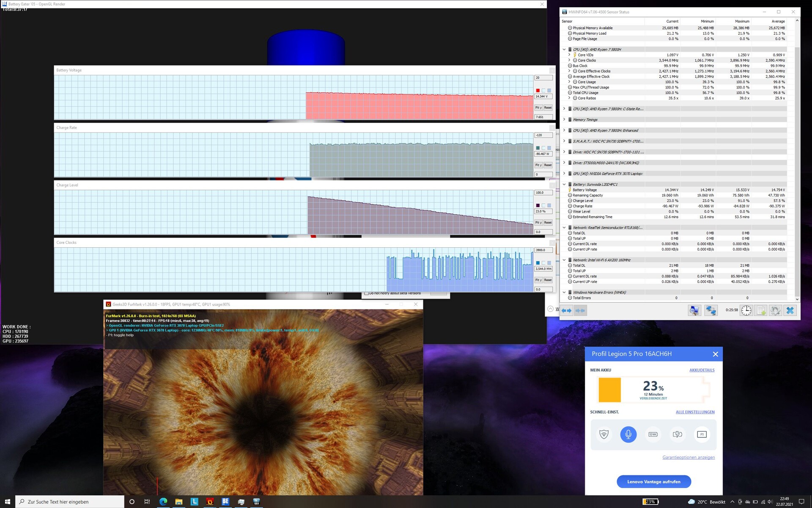
Task: Collapse the Battery Sunwoda L20D4PC1 section
Action: click(x=564, y=185)
